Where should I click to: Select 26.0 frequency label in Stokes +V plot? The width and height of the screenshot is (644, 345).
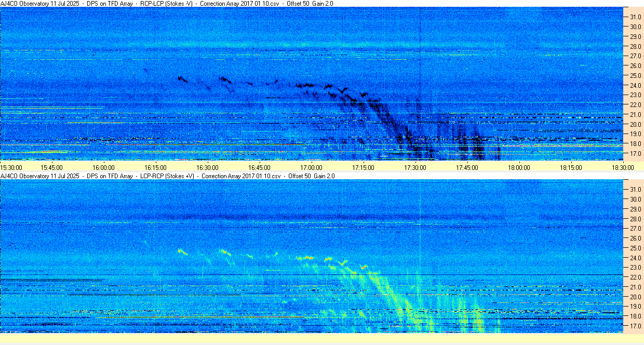(x=635, y=238)
